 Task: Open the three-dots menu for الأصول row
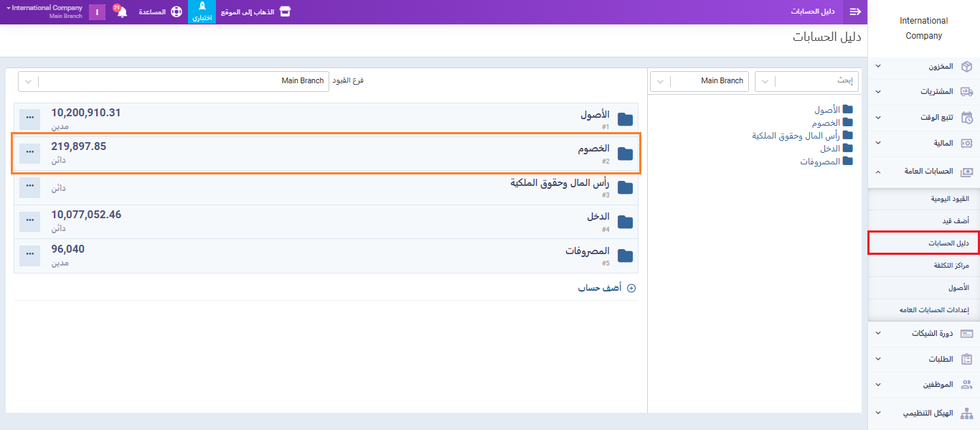tap(29, 116)
